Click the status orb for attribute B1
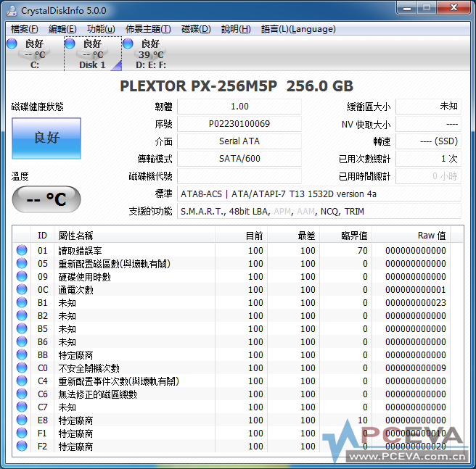This screenshot has height=469, width=476. click(x=22, y=302)
